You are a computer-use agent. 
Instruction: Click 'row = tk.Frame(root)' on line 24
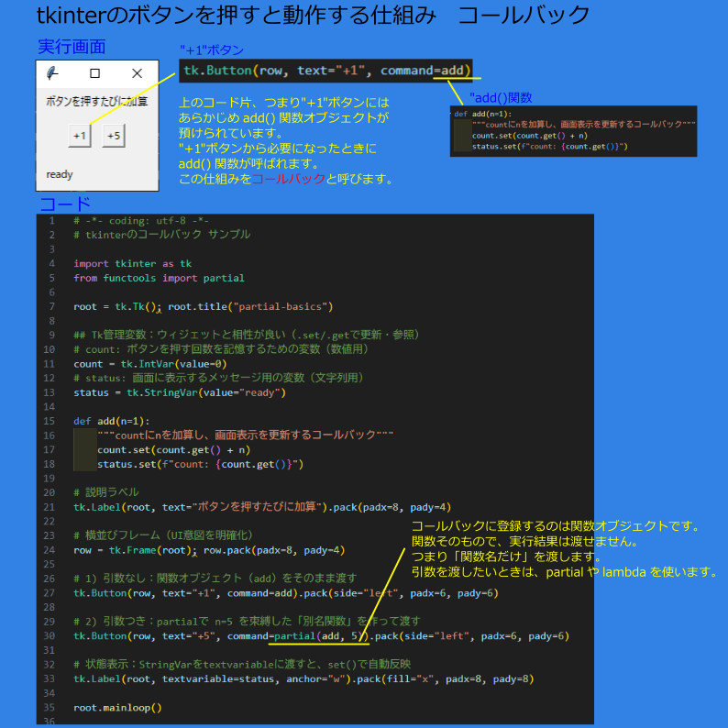tap(132, 550)
